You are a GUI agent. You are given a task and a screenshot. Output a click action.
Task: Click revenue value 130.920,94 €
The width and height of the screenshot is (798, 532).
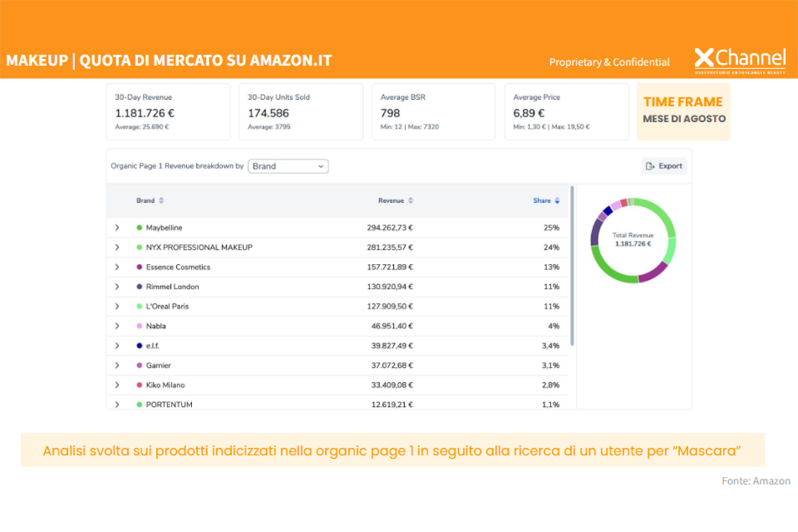390,287
